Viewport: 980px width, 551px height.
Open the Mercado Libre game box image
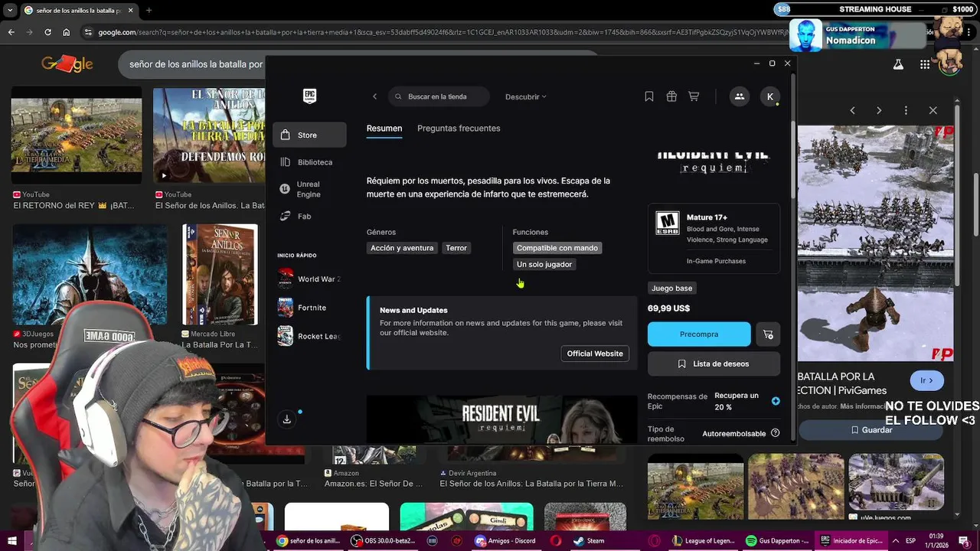(220, 275)
